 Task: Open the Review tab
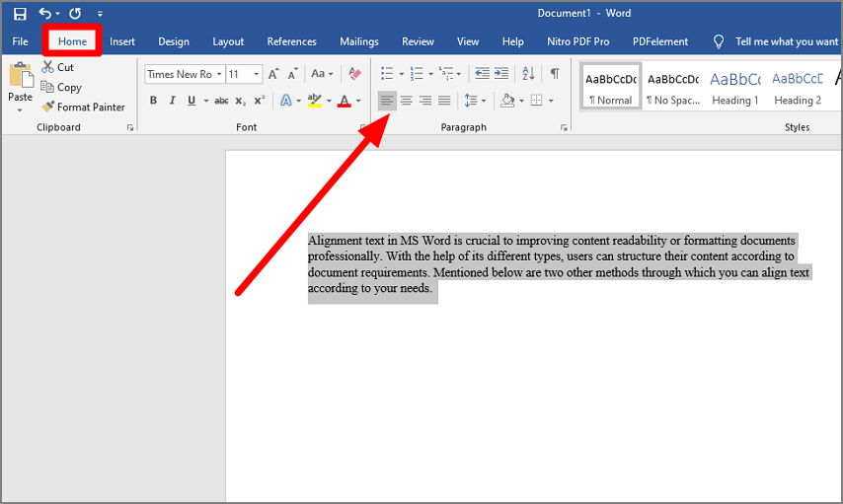[x=418, y=41]
